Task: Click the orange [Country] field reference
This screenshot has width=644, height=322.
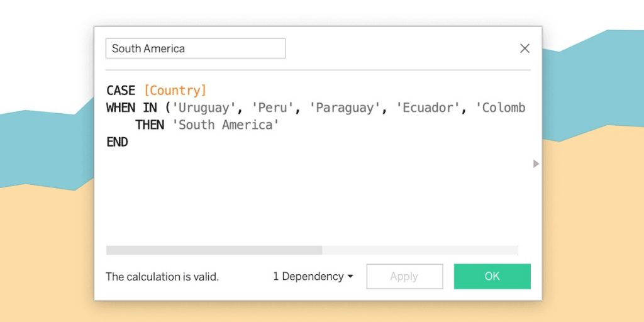Action: pos(175,91)
